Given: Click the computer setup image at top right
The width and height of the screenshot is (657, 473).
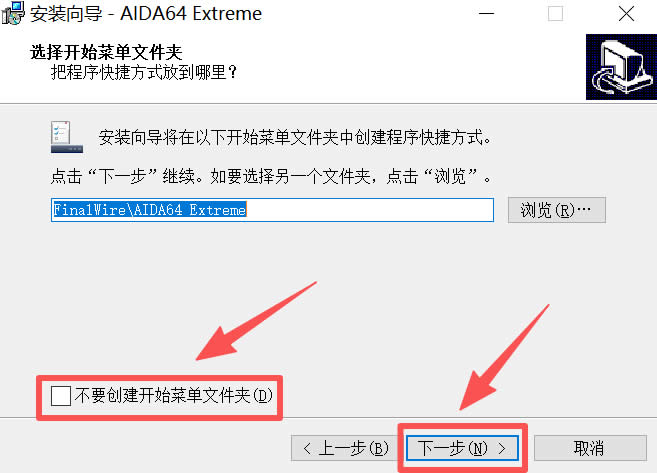Looking at the screenshot, I should (x=621, y=67).
